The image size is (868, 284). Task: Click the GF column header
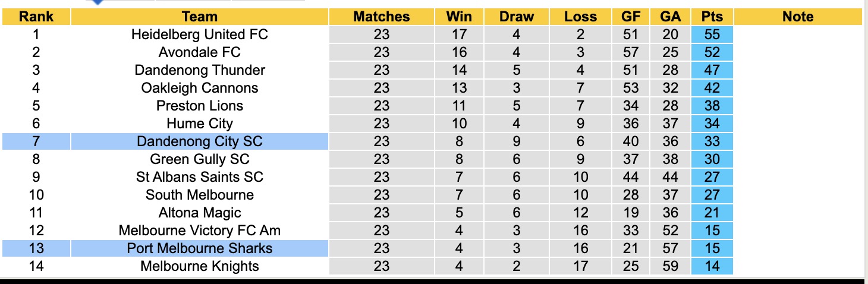[x=631, y=17]
